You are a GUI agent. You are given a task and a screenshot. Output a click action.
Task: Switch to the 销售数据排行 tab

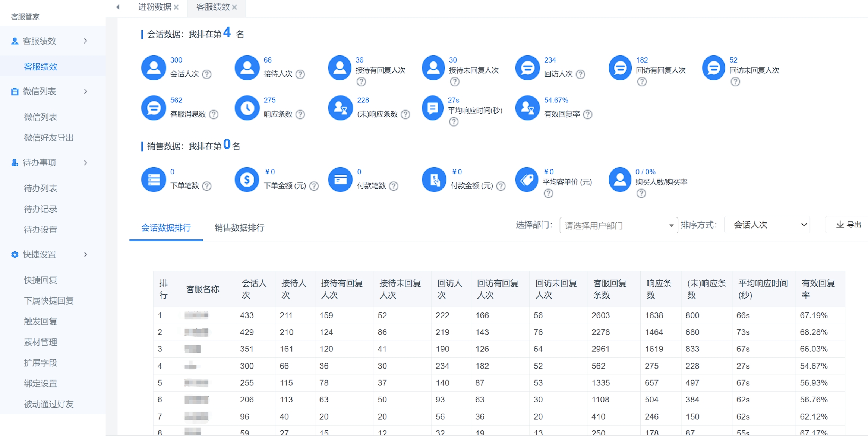click(x=239, y=227)
